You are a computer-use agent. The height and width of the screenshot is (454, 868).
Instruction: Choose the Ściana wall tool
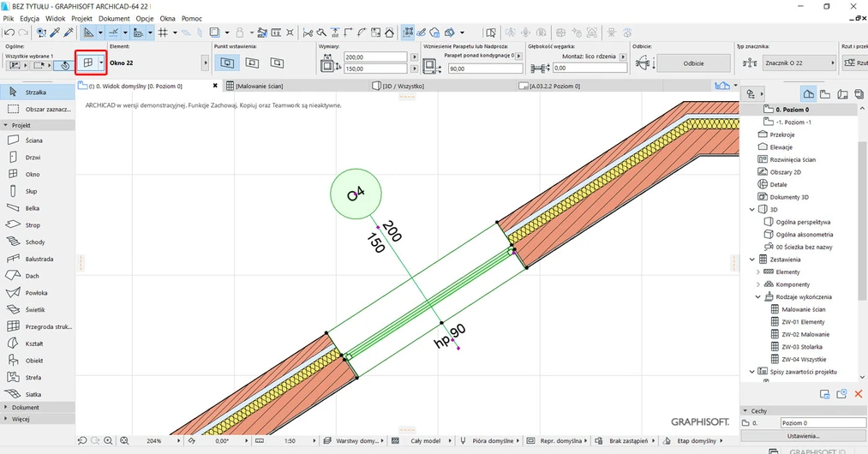click(x=38, y=140)
